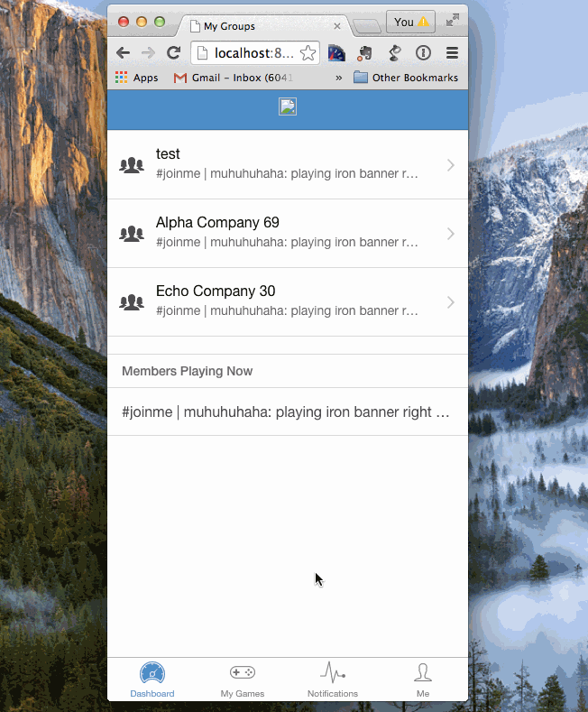This screenshot has height=712, width=588.
Task: Go to the Me profile icon
Action: tap(422, 679)
